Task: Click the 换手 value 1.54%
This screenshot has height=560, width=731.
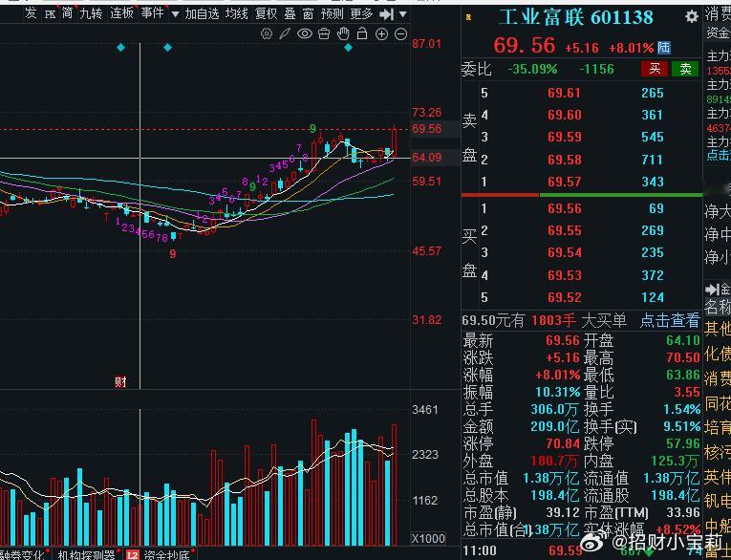Action: tap(682, 409)
